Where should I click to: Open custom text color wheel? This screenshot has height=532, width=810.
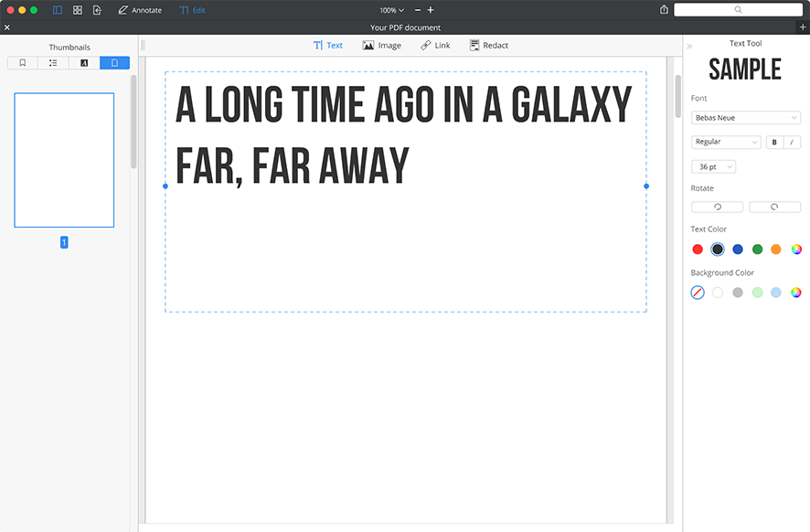(796, 250)
